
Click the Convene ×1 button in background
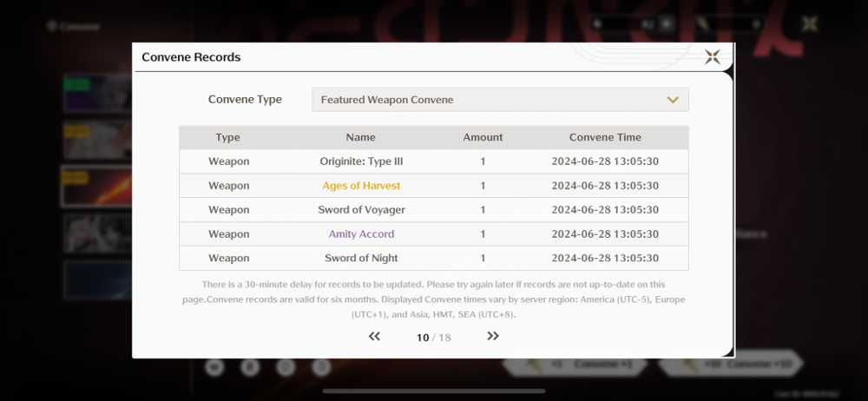click(x=575, y=365)
